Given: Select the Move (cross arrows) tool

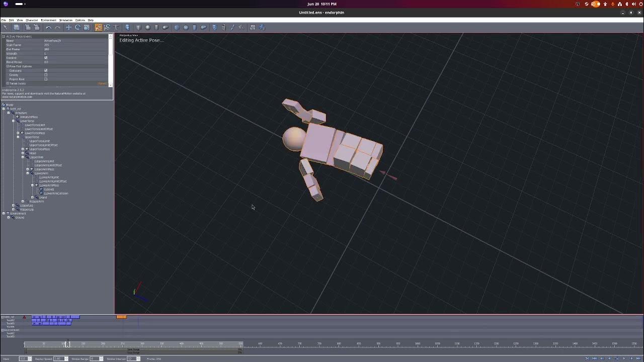Looking at the screenshot, I should click(69, 27).
